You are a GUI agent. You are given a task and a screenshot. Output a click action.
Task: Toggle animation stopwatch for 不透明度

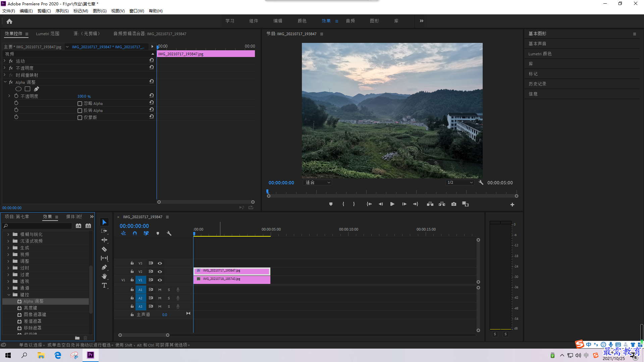point(16,96)
